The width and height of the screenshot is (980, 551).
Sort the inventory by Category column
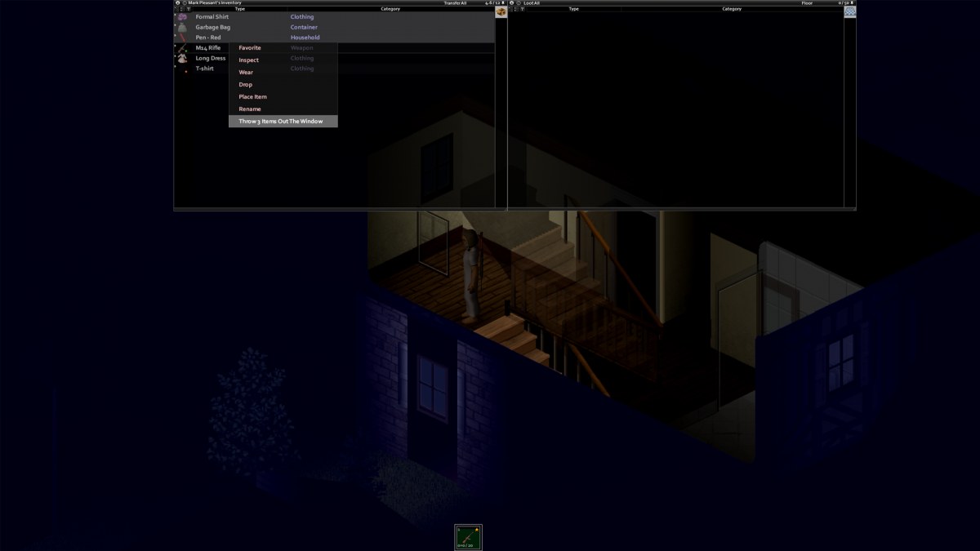(x=390, y=9)
